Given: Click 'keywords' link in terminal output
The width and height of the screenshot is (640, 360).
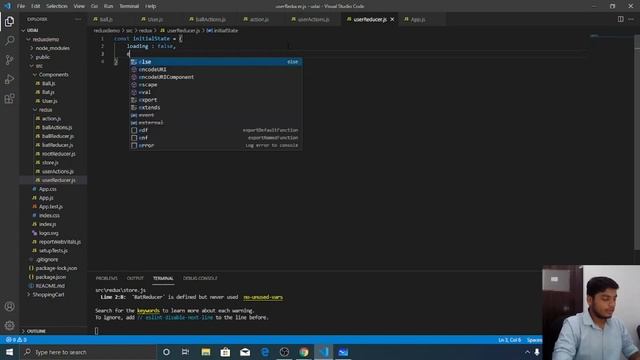Looking at the screenshot, I should 148,311.
